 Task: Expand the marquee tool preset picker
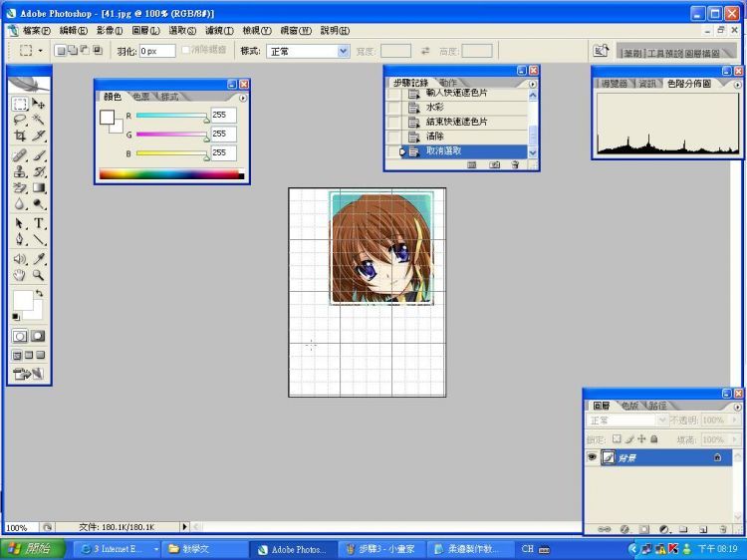click(x=40, y=51)
